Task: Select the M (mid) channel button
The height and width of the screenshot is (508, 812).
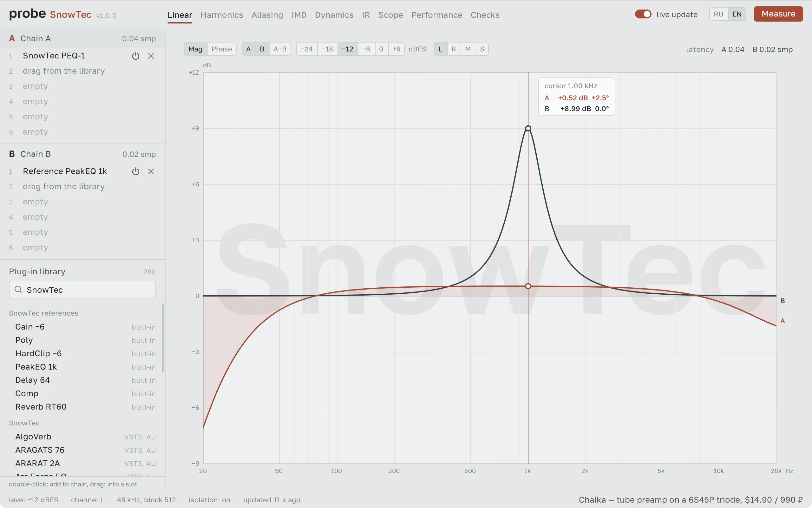Action: coord(468,49)
